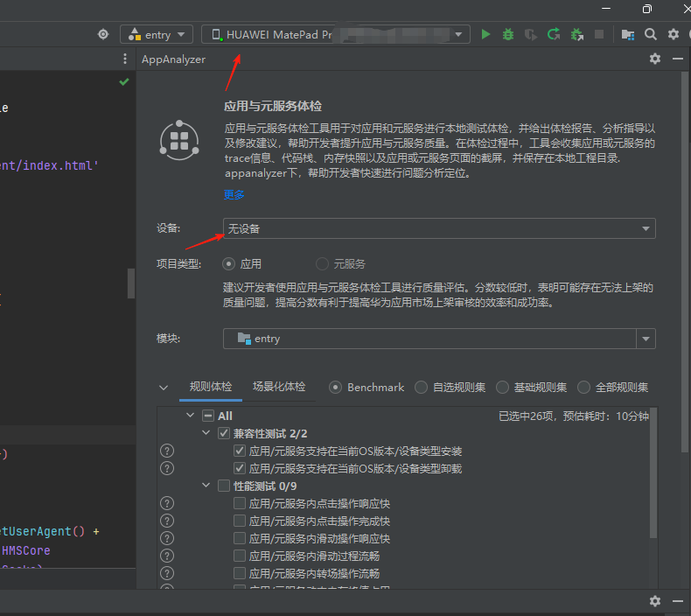
Task: Open 模块 dropdown showing entry
Action: tap(439, 339)
